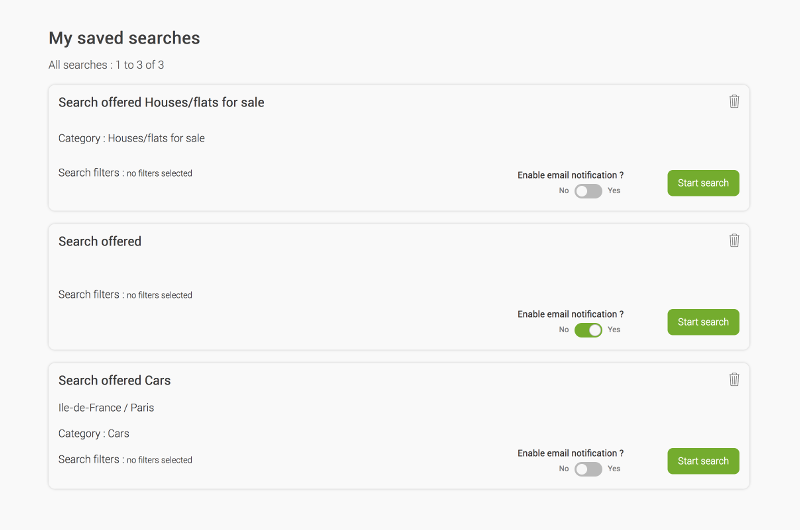Screen dimensions: 800x530
Task: Start search for Houses/flats for sale
Action: coord(703,183)
